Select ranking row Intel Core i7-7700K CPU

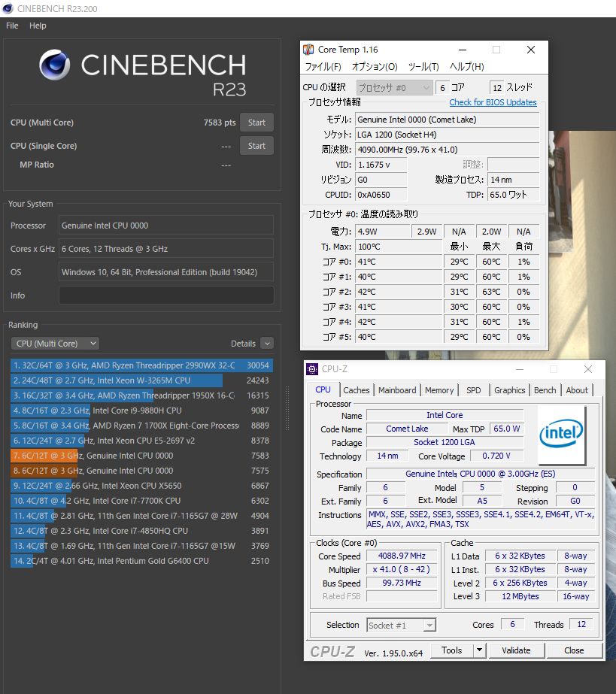[141, 501]
